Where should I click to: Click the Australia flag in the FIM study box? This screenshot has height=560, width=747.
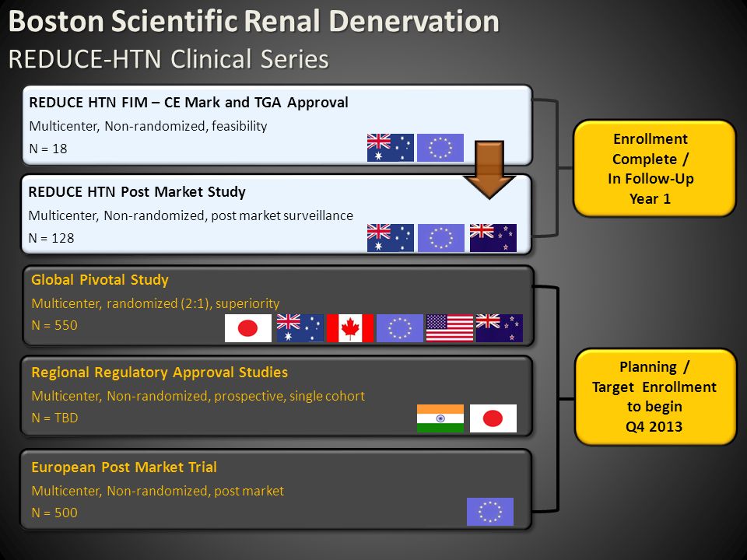[390, 148]
